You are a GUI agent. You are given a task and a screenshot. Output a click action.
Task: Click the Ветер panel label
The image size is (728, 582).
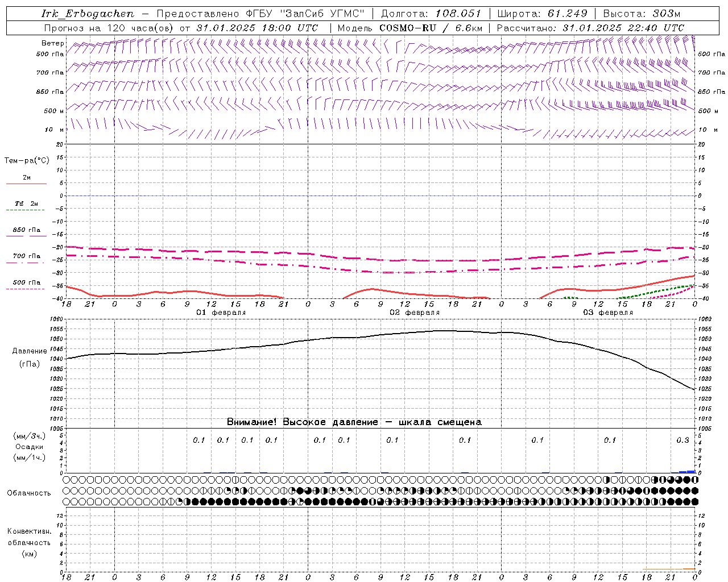tap(53, 43)
